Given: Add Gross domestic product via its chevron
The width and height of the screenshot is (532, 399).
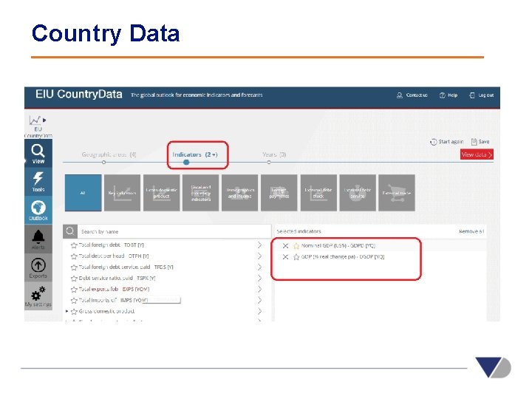Looking at the screenshot, I should (x=259, y=311).
